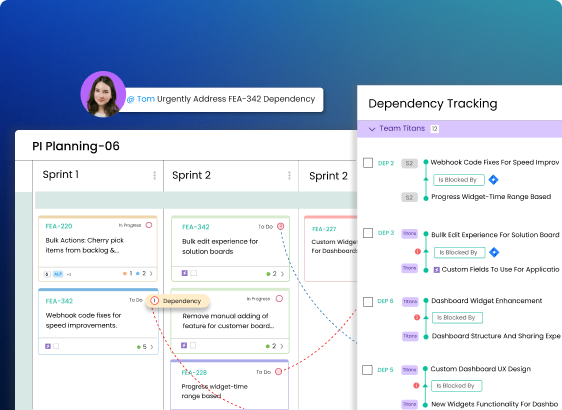Expand Webhook code fixes card arrow
562x410 pixels.
click(152, 347)
